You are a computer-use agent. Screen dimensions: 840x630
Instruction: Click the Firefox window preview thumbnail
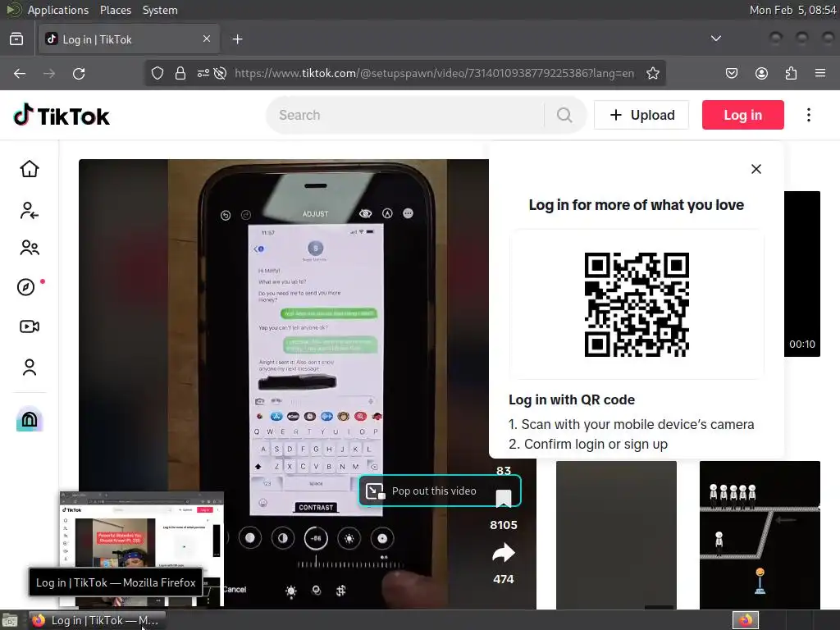141,549
